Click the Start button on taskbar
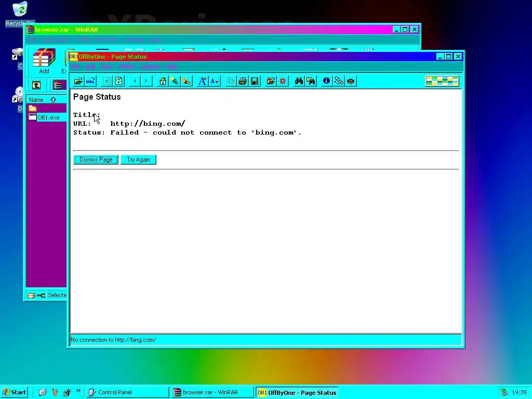The height and width of the screenshot is (399, 532). 14,392
